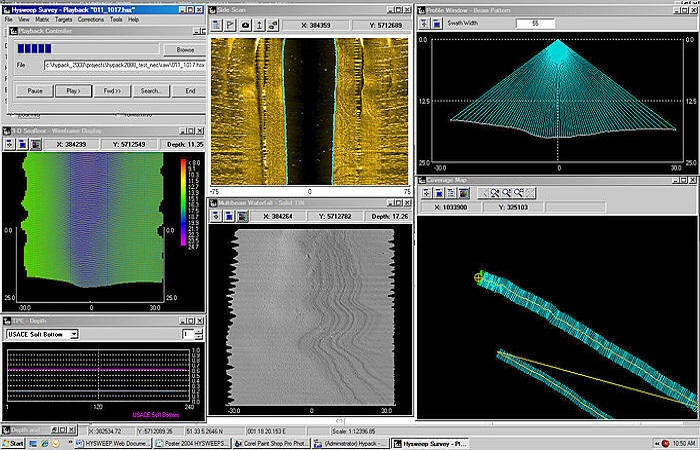Click blue-square icon in 3D Seafloor toolbar
This screenshot has height=450, width=700.
(22, 144)
